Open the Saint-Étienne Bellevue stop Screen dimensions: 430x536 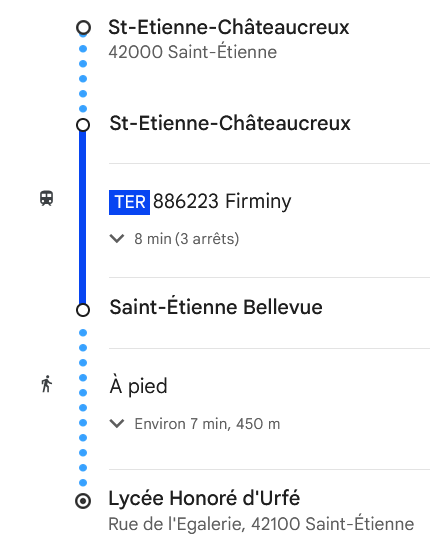point(216,307)
